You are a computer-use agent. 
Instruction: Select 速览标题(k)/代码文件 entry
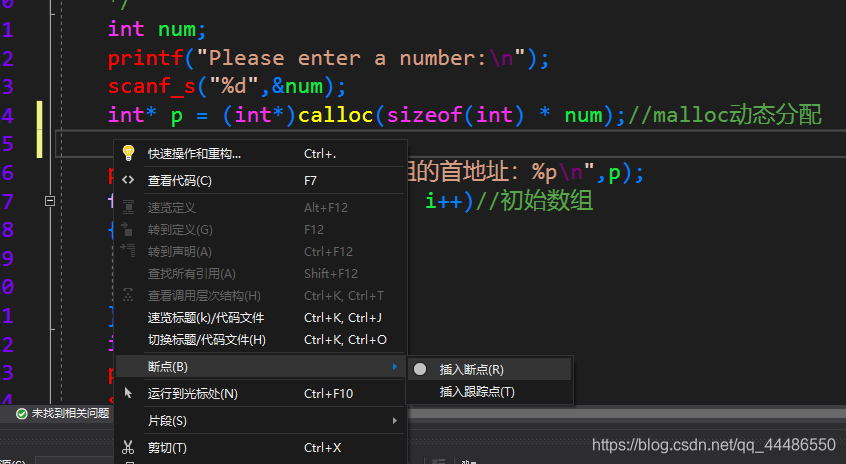262,318
